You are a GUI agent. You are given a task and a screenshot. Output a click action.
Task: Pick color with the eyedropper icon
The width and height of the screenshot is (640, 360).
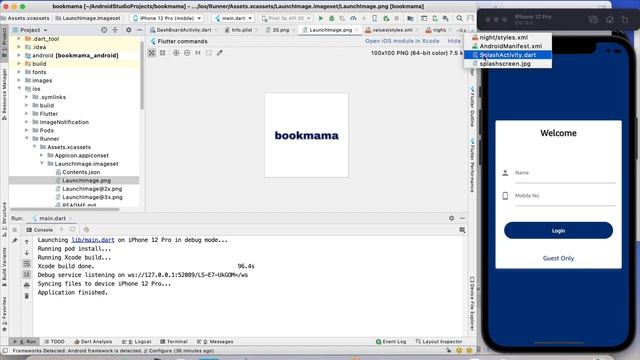click(x=220, y=53)
